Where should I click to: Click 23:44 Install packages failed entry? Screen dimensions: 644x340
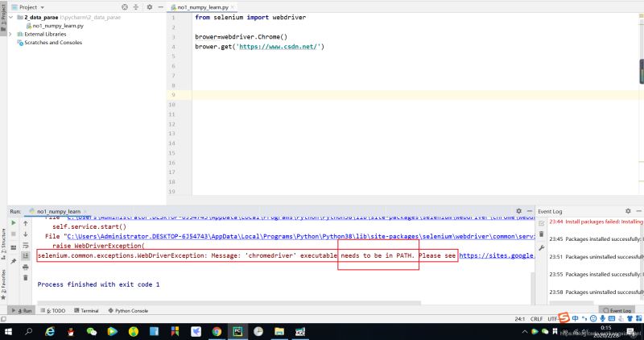596,222
